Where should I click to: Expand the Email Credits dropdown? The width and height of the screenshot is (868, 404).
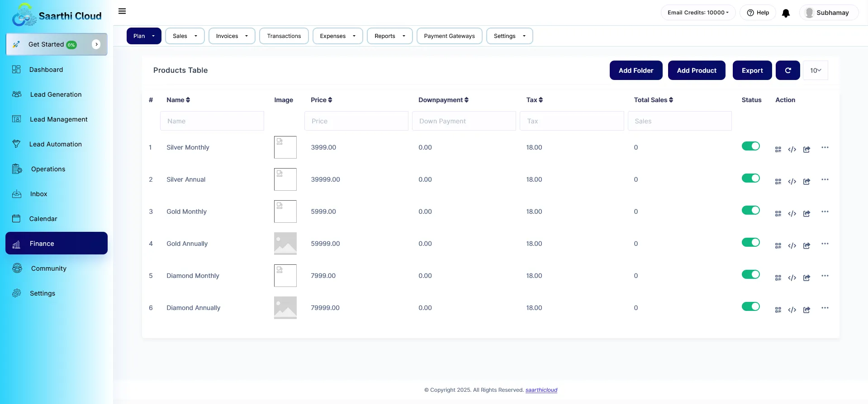tap(697, 13)
